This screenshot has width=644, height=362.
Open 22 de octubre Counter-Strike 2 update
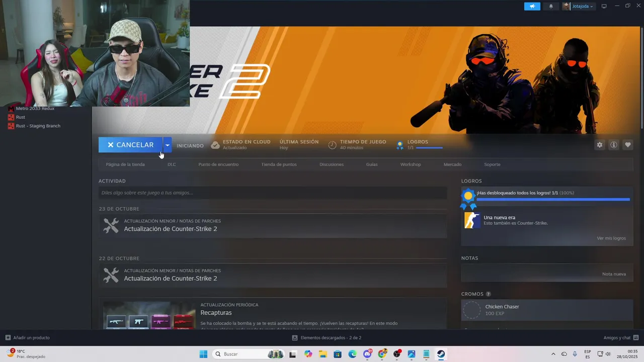[x=273, y=275]
